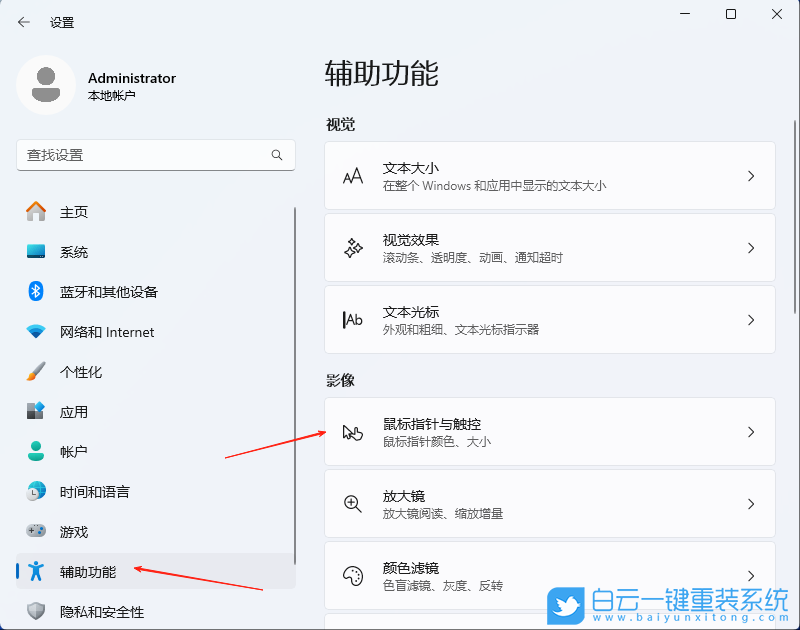Viewport: 800px width, 630px height.
Task: Click the 个性化 paintbrush icon
Action: 36,372
